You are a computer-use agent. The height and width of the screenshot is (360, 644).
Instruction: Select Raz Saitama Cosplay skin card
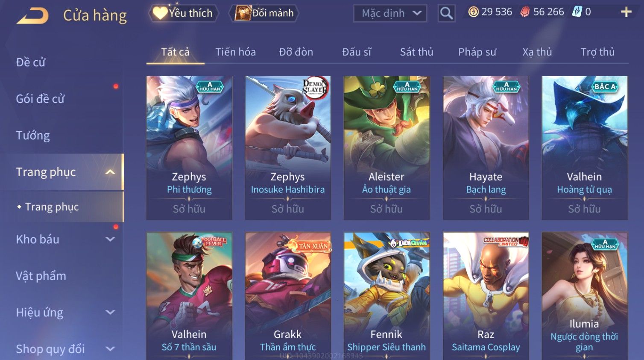click(x=486, y=296)
